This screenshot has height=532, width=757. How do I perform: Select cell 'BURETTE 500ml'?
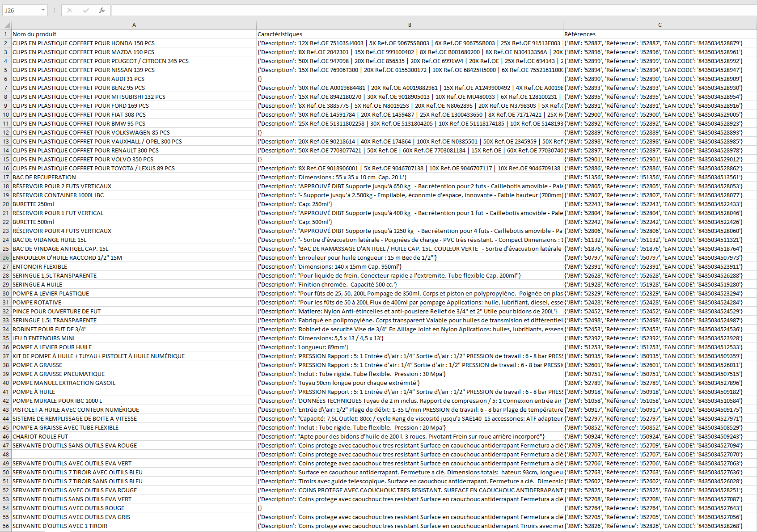click(x=134, y=222)
